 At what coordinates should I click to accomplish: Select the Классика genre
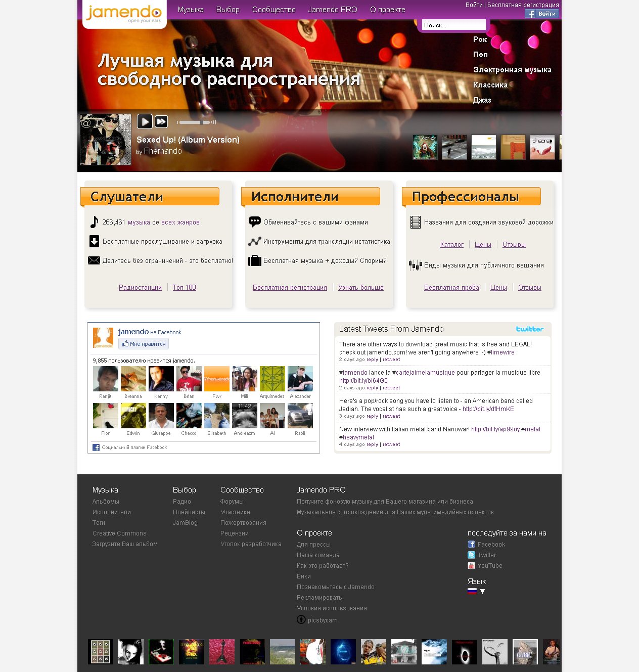490,85
